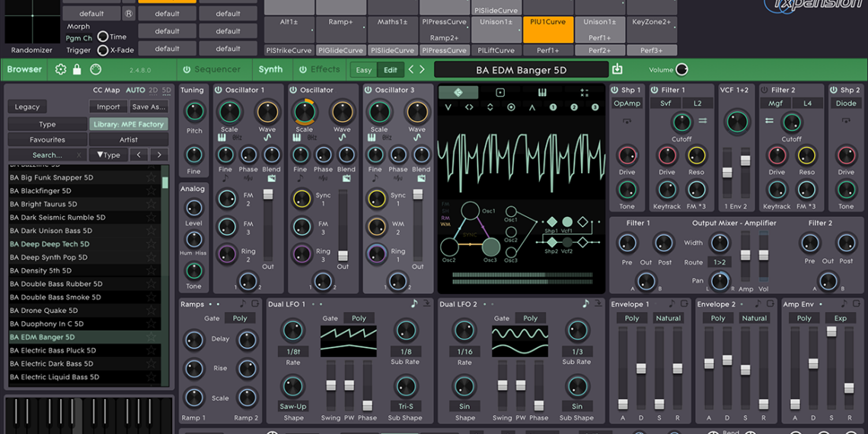Open the Browser tab

[x=24, y=69]
